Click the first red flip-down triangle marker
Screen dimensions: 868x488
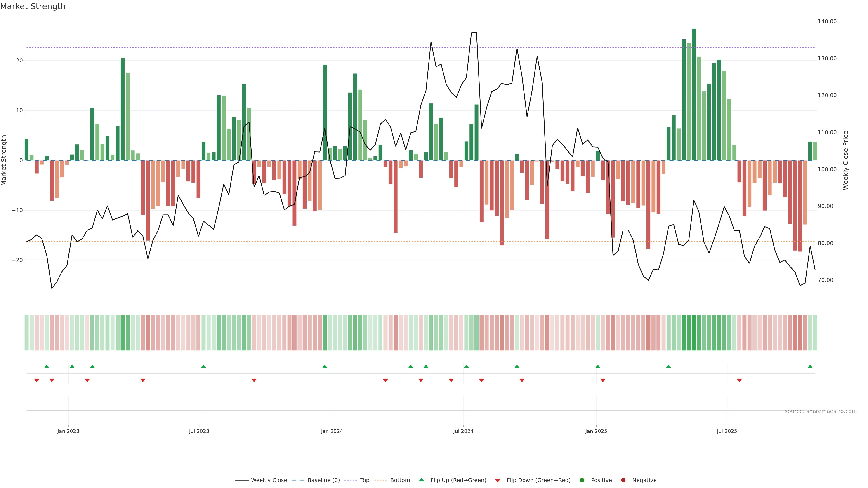[x=37, y=380]
